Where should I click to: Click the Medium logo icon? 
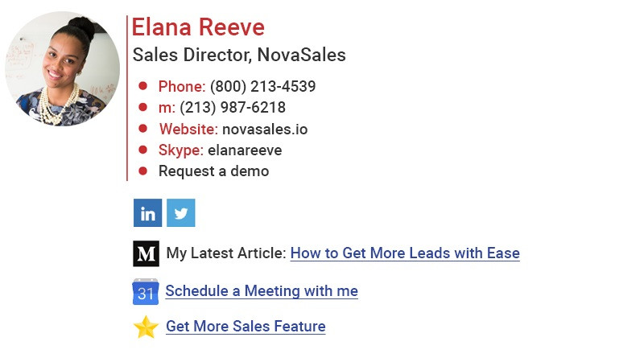coord(146,253)
